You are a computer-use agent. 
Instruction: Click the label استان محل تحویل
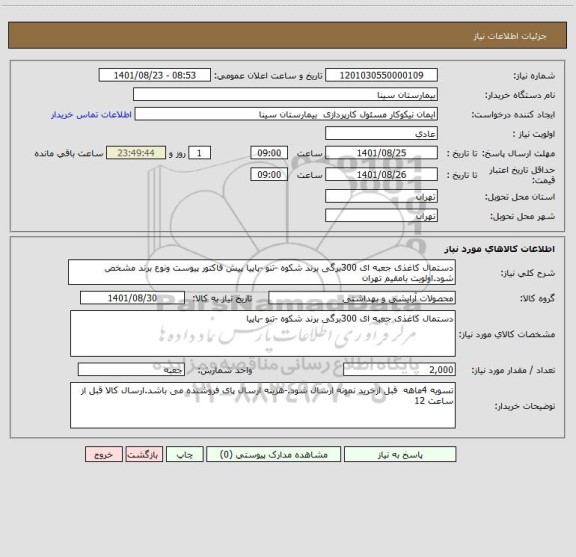(x=520, y=197)
